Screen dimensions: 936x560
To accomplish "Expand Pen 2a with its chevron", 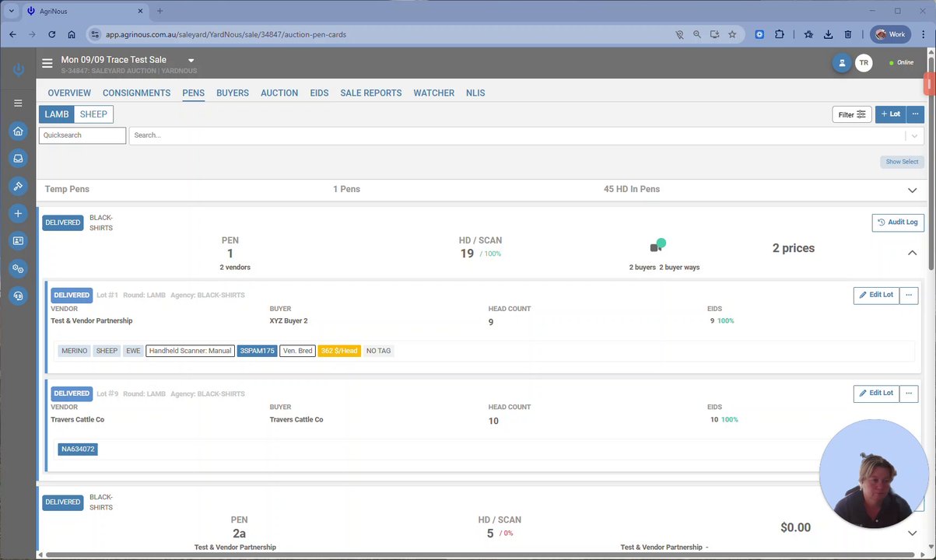I will [x=912, y=533].
